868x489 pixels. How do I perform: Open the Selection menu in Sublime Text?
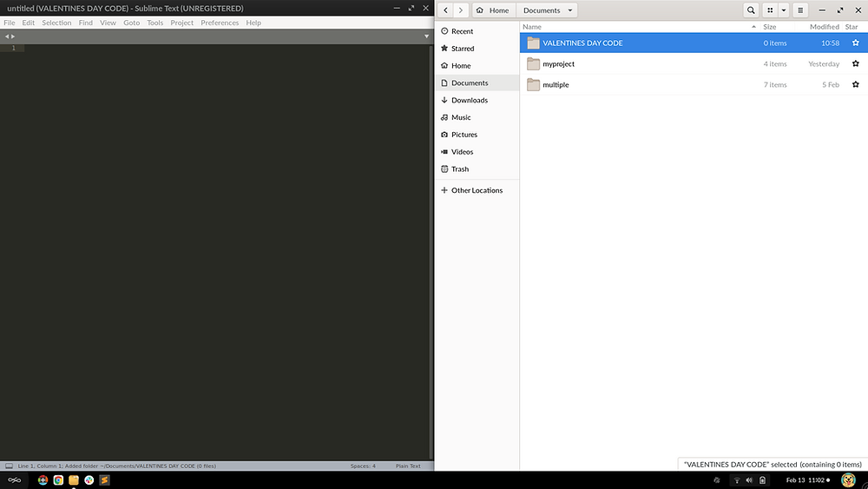tap(56, 23)
